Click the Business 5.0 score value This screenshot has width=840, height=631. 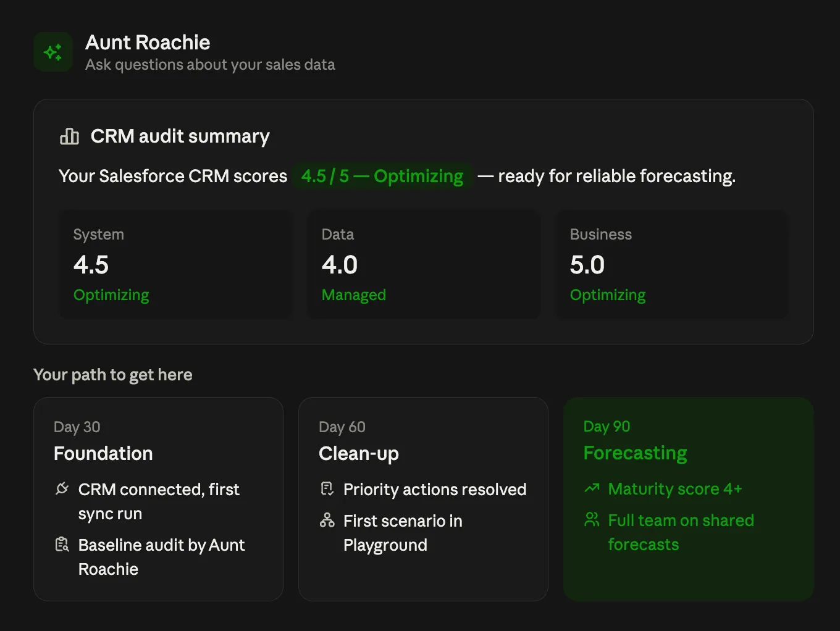click(x=587, y=265)
